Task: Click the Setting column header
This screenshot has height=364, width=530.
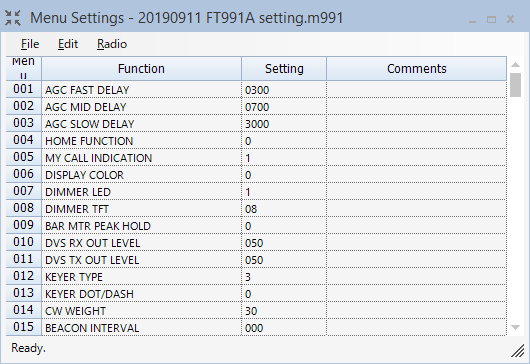Action: tap(284, 69)
